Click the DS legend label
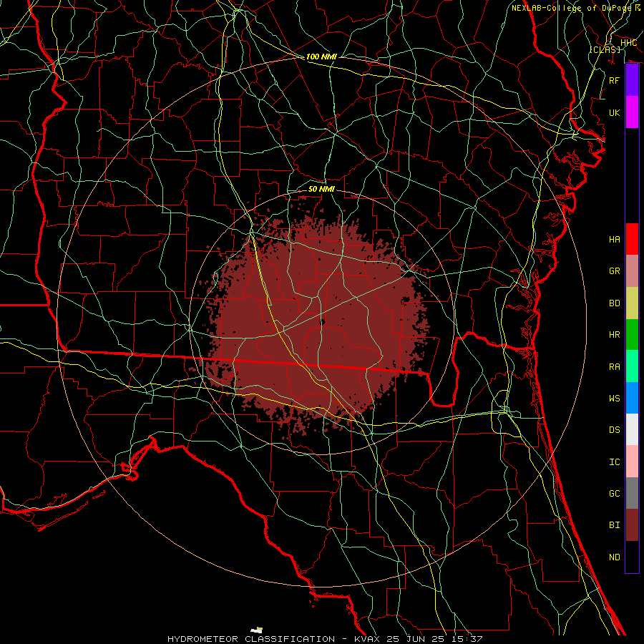 point(614,430)
